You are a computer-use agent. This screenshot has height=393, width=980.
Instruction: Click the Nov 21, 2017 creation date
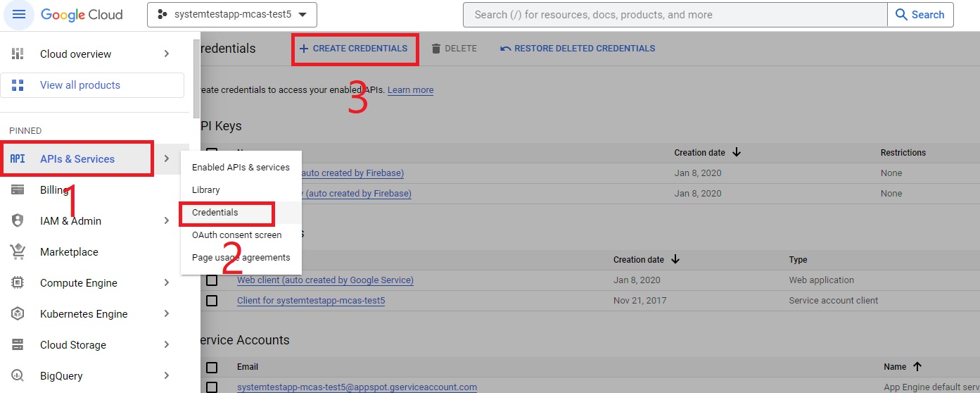pyautogui.click(x=639, y=301)
